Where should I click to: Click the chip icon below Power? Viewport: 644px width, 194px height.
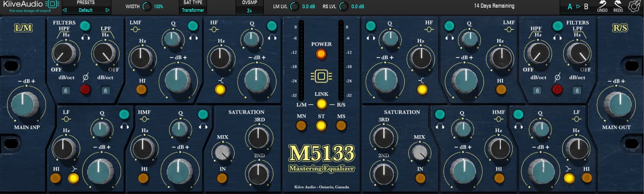321,76
